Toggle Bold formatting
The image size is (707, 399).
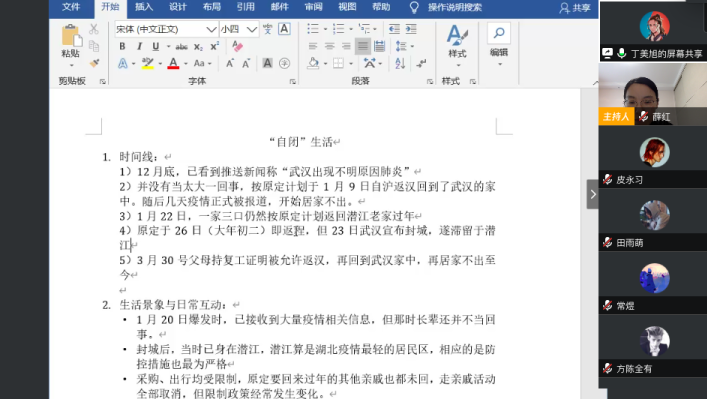coord(122,46)
